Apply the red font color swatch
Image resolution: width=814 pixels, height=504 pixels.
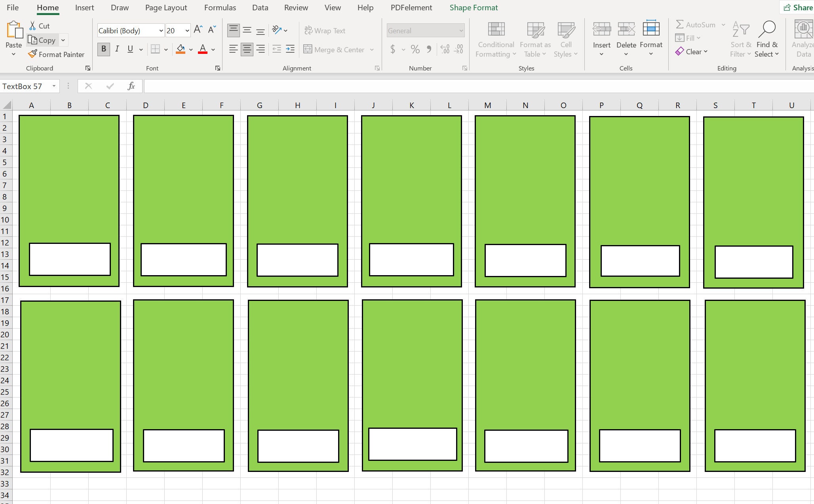203,49
